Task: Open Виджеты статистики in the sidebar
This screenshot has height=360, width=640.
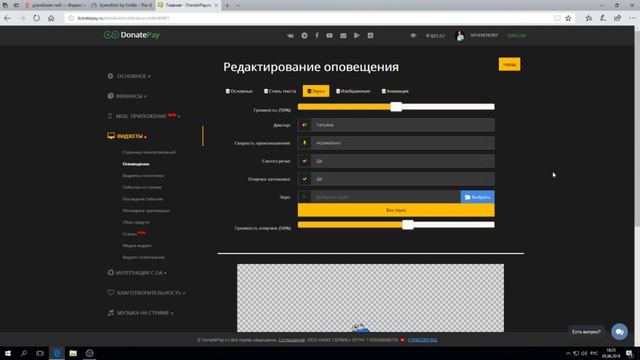Action: (x=143, y=176)
